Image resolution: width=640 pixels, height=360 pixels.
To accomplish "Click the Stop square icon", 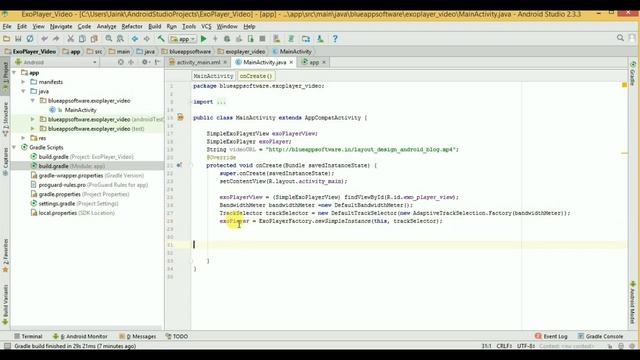I will click(262, 39).
